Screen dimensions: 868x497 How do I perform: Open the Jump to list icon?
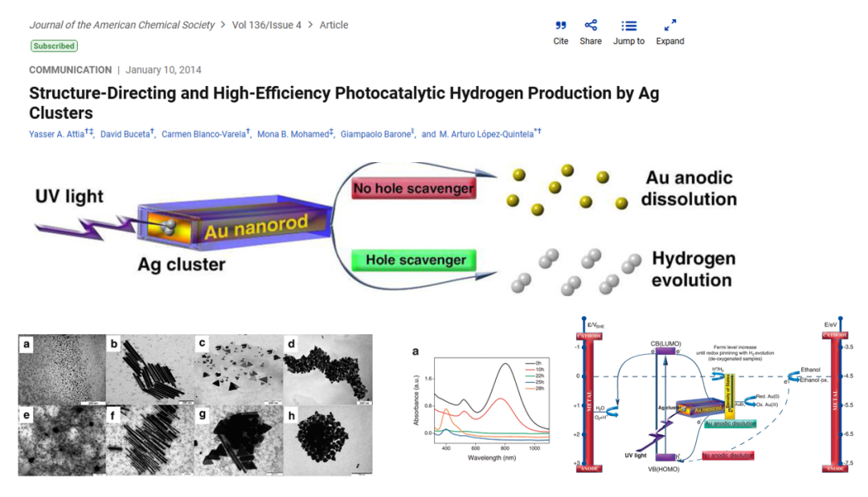[x=628, y=26]
